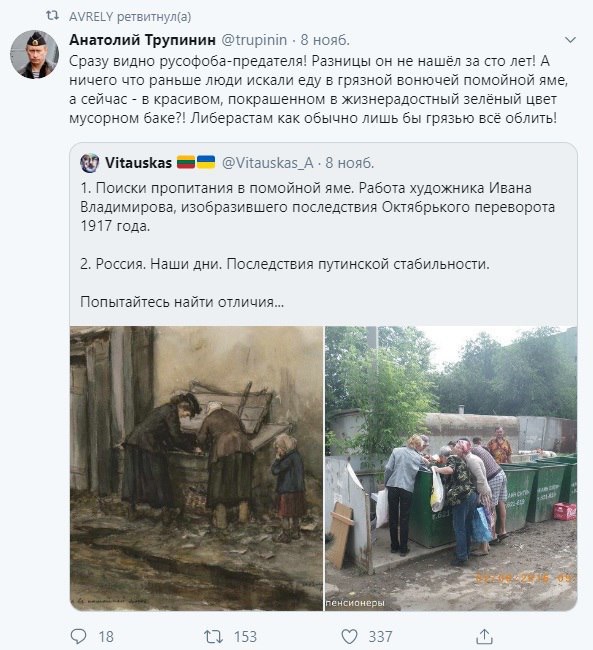Open the Vladimirov painting image

pyautogui.click(x=196, y=468)
